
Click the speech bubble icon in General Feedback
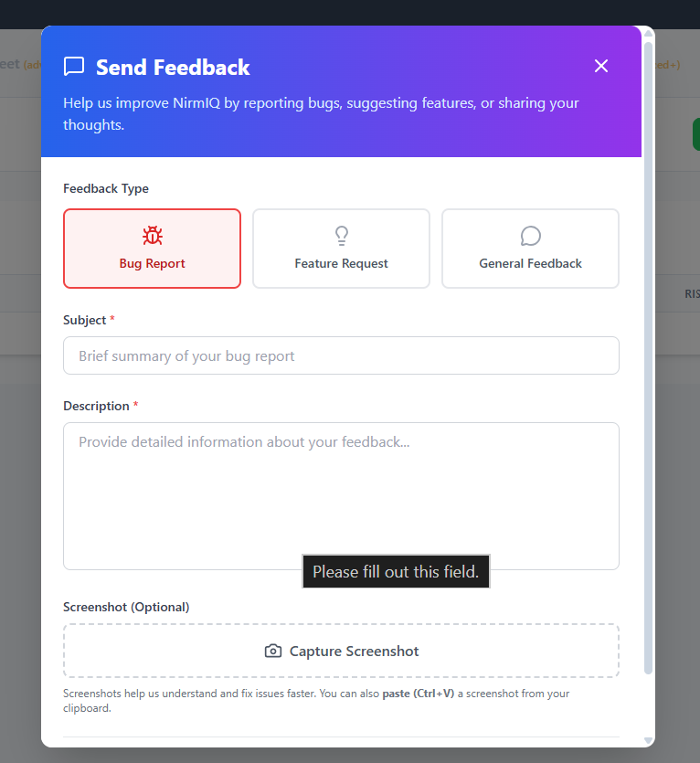pyautogui.click(x=531, y=236)
